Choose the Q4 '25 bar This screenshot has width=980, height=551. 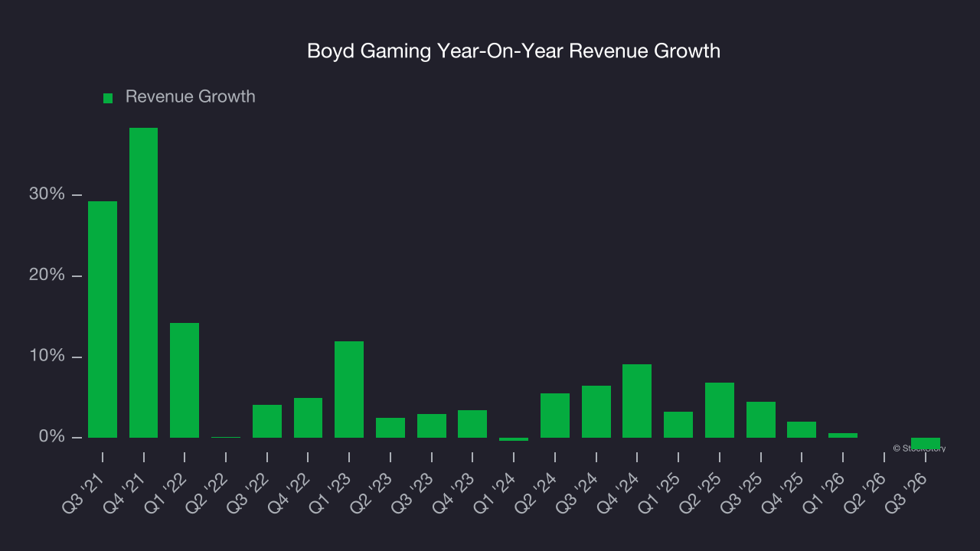tap(802, 429)
